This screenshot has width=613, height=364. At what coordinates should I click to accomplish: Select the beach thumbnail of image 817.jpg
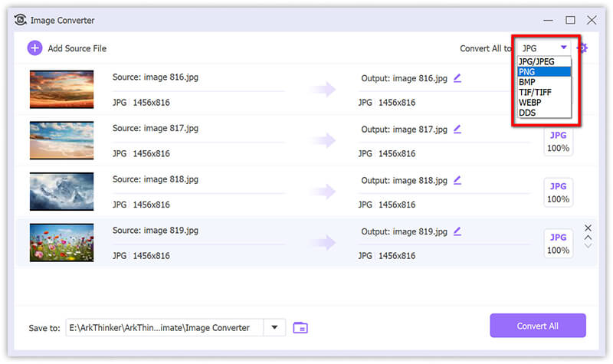click(62, 140)
